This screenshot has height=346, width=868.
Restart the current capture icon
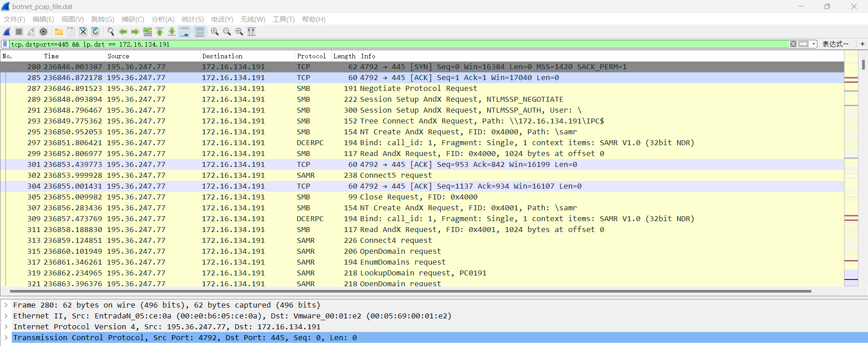[31, 32]
